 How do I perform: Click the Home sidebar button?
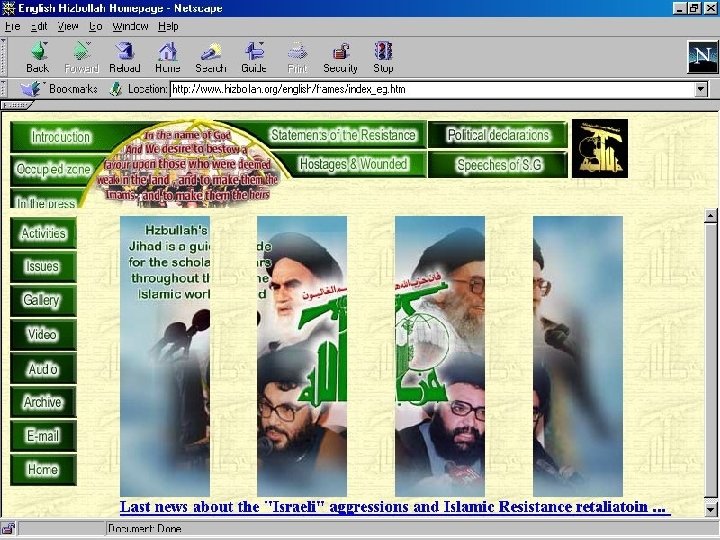pyautogui.click(x=43, y=470)
